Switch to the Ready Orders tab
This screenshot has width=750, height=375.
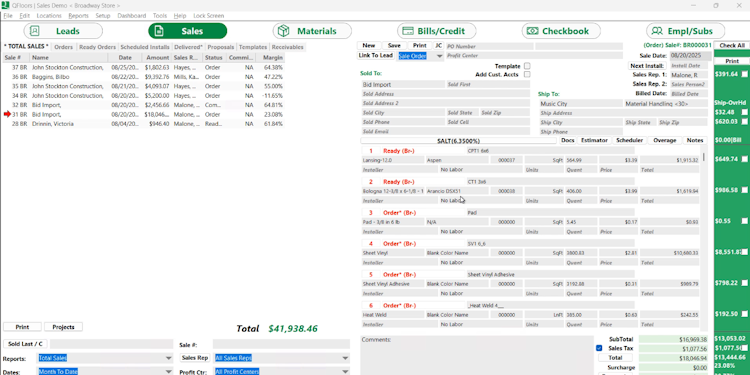pos(98,47)
